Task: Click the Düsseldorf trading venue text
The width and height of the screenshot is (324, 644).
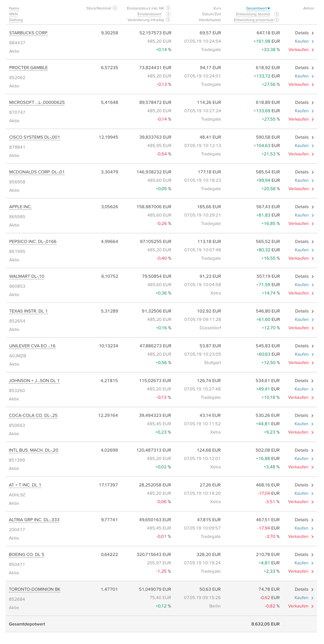Action: pyautogui.click(x=210, y=328)
